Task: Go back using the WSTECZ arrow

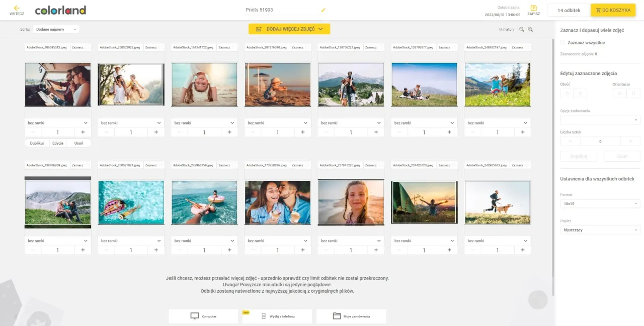Action: pos(17,8)
